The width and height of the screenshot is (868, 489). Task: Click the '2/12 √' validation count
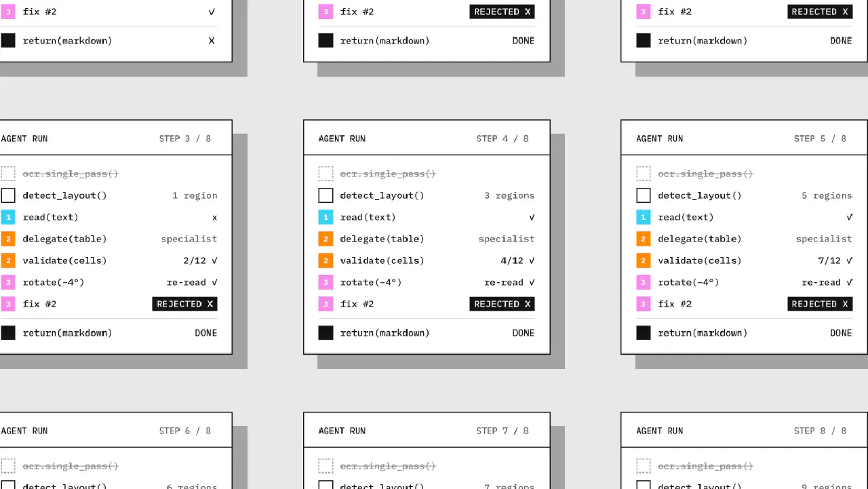tap(200, 260)
